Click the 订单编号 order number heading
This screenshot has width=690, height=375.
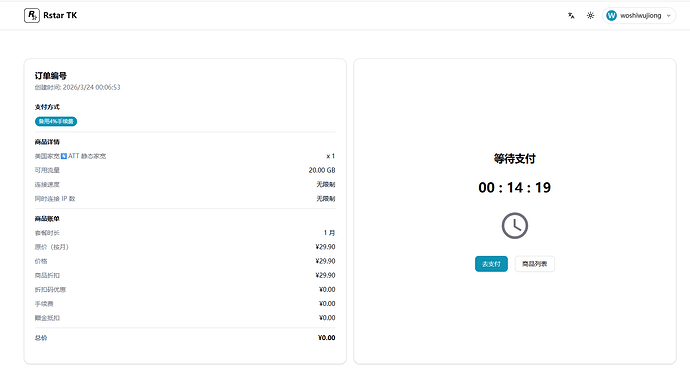click(51, 76)
